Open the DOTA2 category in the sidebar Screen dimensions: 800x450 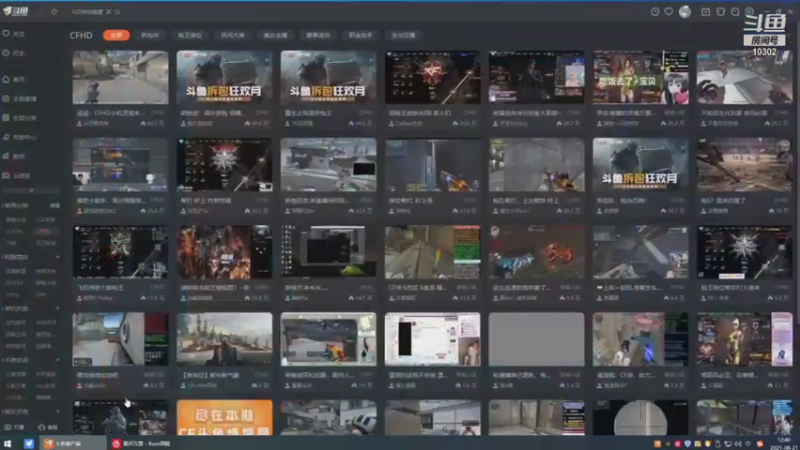coord(14,283)
